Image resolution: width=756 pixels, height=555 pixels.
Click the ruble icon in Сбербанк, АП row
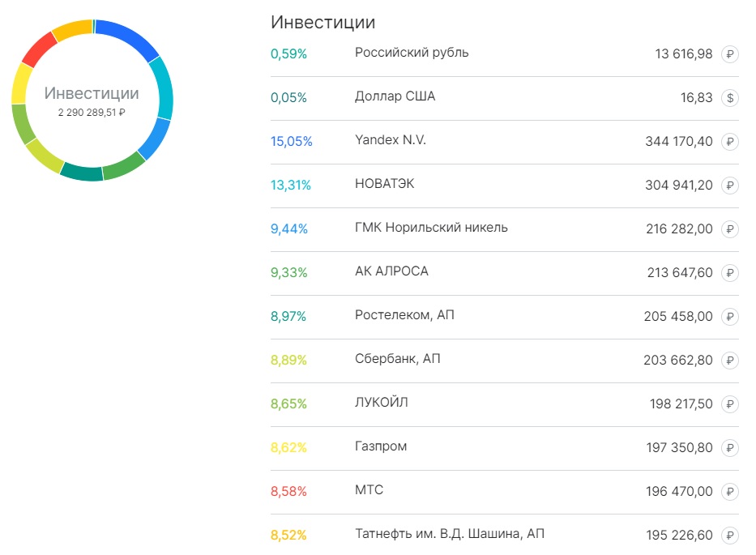(729, 361)
